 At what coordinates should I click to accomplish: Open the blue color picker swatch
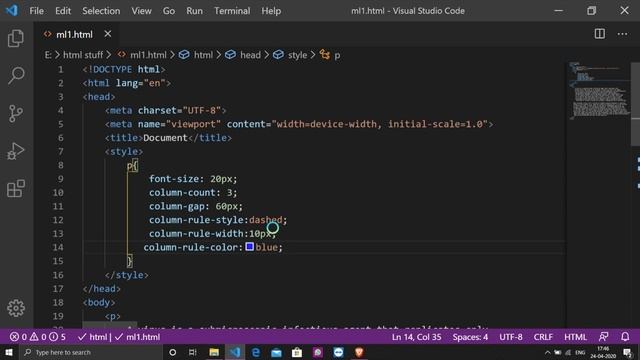pyautogui.click(x=249, y=247)
